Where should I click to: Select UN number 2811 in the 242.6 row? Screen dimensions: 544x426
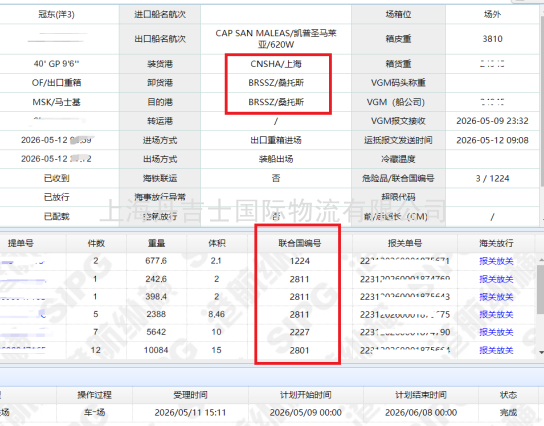point(300,279)
